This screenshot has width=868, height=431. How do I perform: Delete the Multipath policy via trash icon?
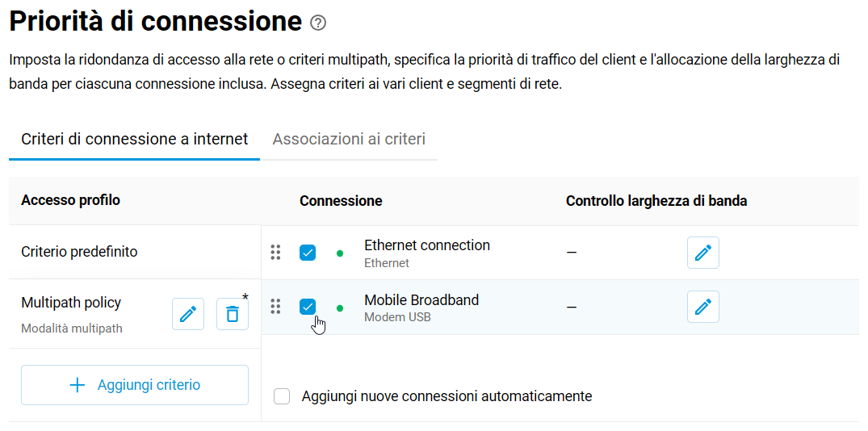(233, 314)
